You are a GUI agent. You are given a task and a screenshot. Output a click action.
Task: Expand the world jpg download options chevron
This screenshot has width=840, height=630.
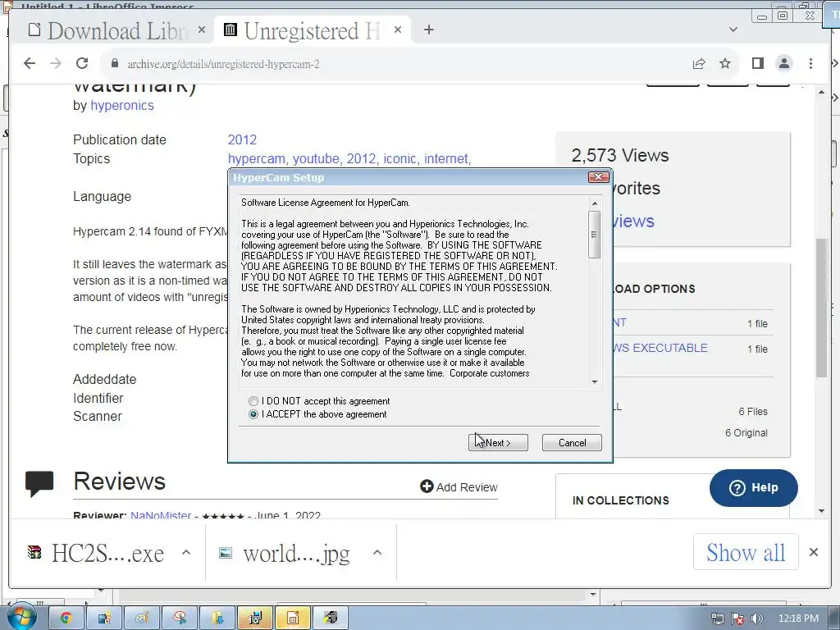coord(377,552)
